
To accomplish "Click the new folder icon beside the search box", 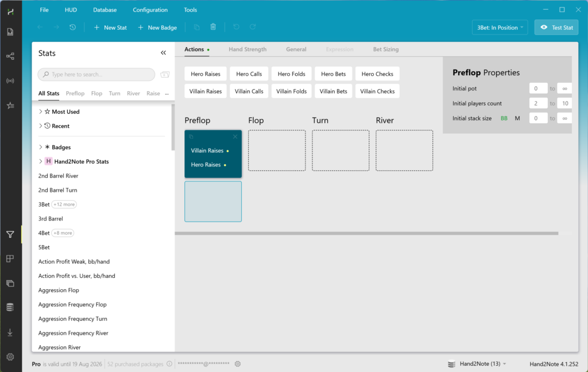I will point(165,74).
